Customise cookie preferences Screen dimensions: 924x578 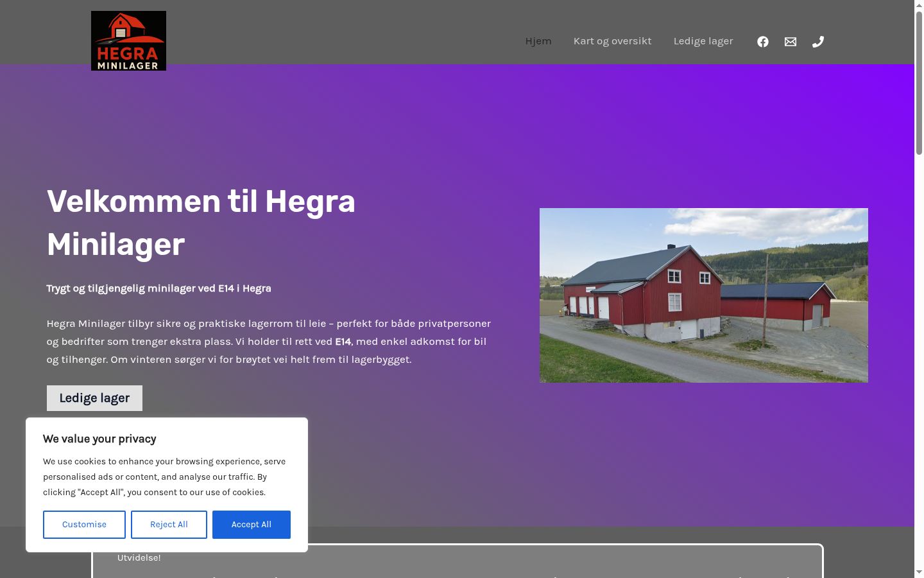84,525
